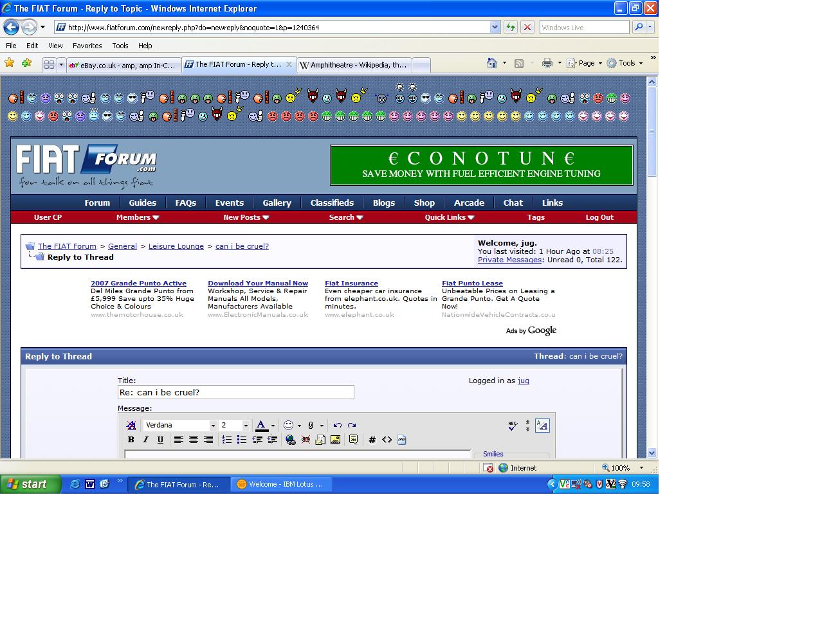Open the text color dropdown arrow
Image resolution: width=840 pixels, height=630 pixels.
(273, 426)
